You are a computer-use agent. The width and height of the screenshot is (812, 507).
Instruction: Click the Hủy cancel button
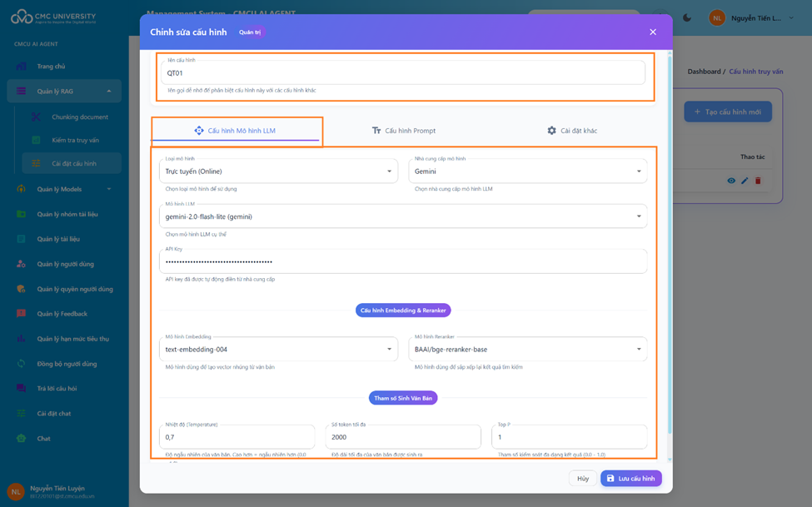point(583,479)
